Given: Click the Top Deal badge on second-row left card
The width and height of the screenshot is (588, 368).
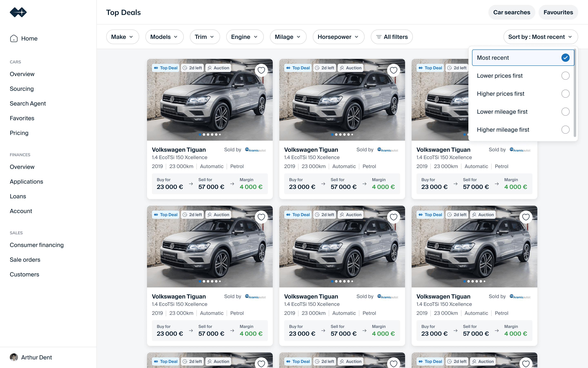Looking at the screenshot, I should coord(166,215).
